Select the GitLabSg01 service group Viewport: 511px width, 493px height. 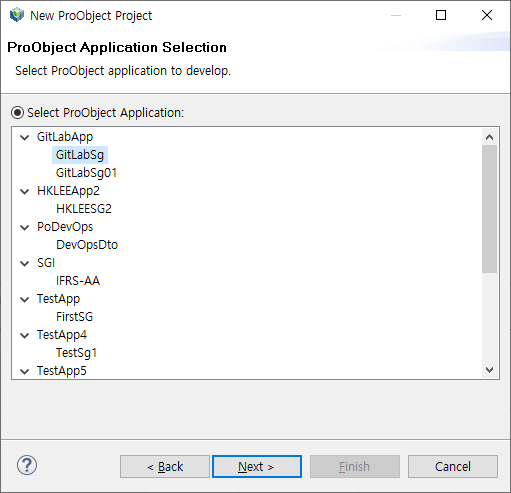click(86, 173)
